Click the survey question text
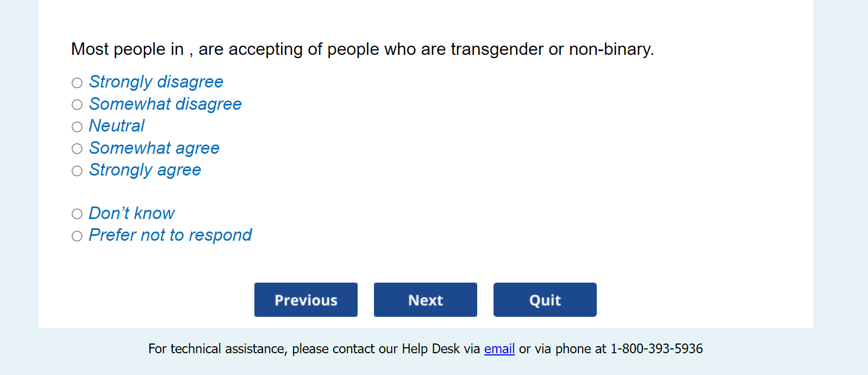This screenshot has height=375, width=868. [362, 49]
